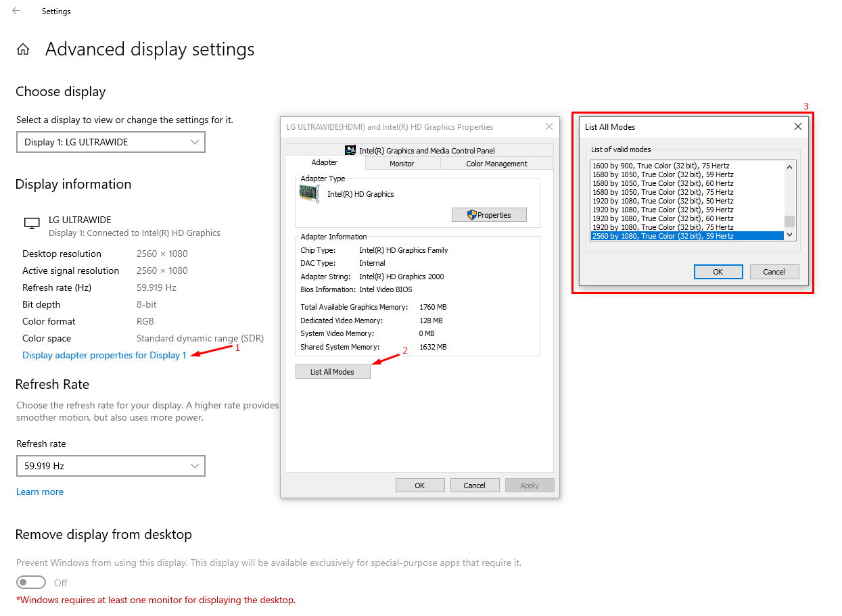Click OK in List All Modes dialog
Viewport: 842px width, 616px height.
point(718,272)
